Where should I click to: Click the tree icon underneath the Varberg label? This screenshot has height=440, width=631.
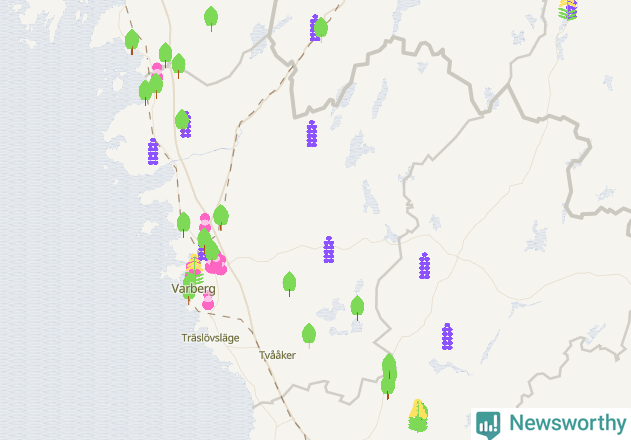tap(189, 291)
